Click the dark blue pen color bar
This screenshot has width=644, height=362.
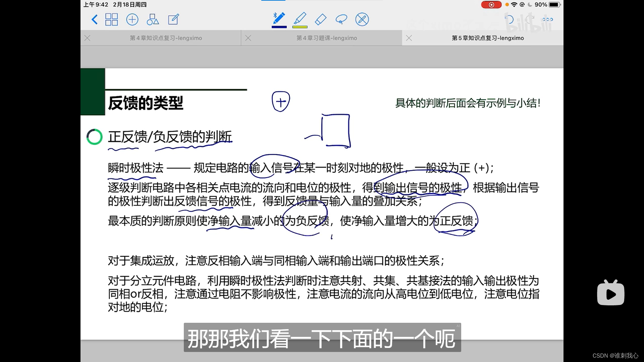(x=279, y=27)
